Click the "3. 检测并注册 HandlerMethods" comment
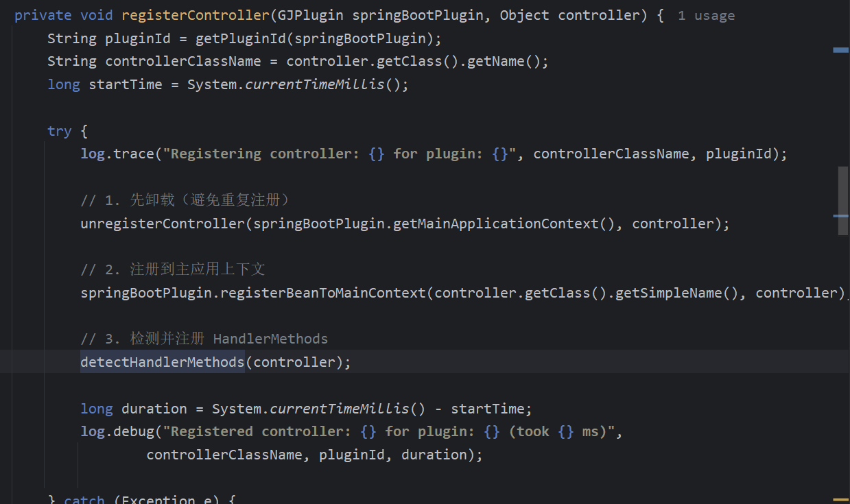 pyautogui.click(x=204, y=339)
